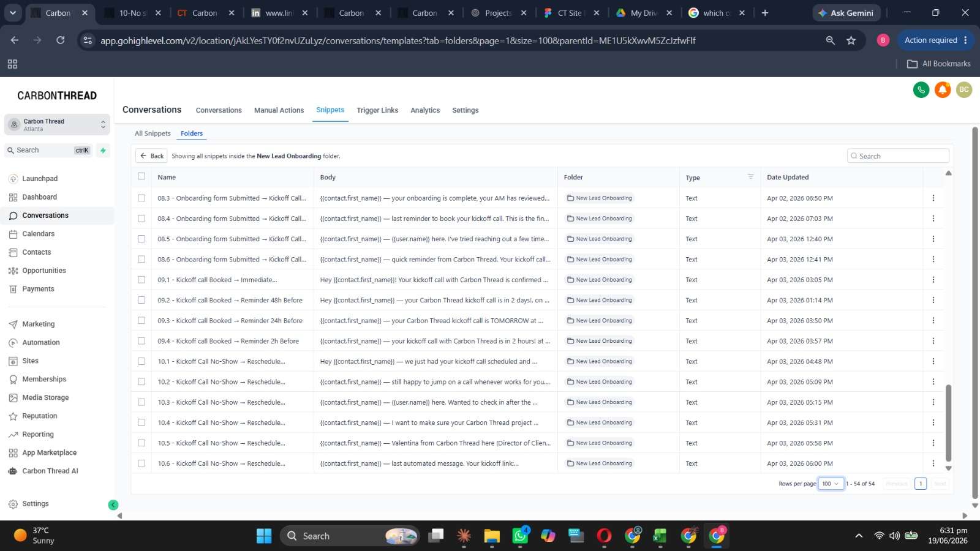
Task: Switch to the Trigger Links tab
Action: 377,110
